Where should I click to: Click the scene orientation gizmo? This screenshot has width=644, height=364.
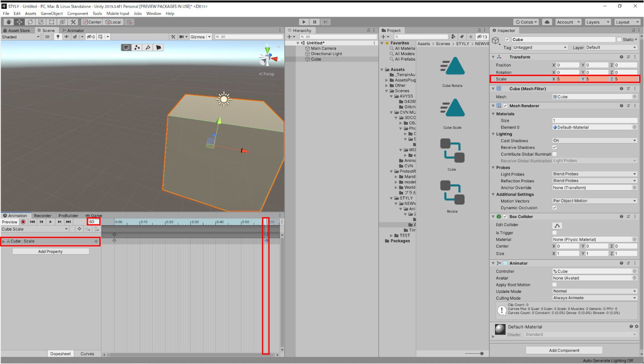point(268,58)
